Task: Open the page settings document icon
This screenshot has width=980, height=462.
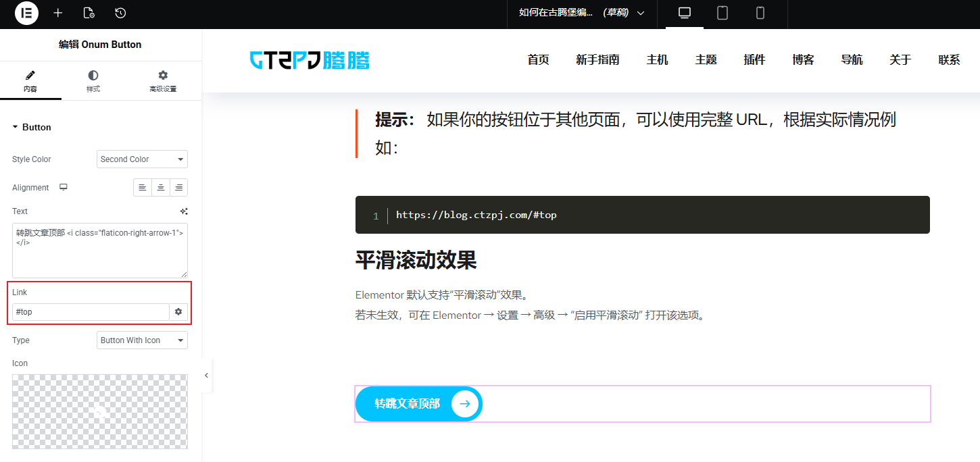Action: tap(89, 13)
